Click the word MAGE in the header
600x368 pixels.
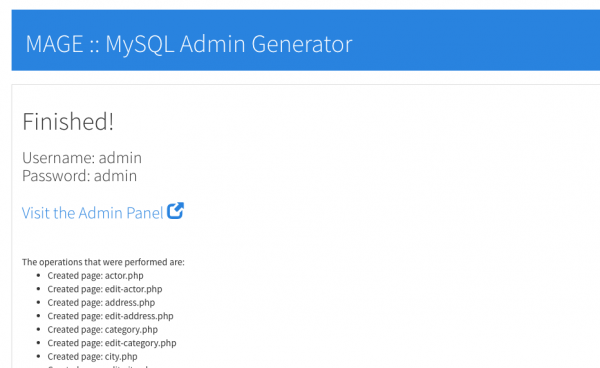pos(54,44)
